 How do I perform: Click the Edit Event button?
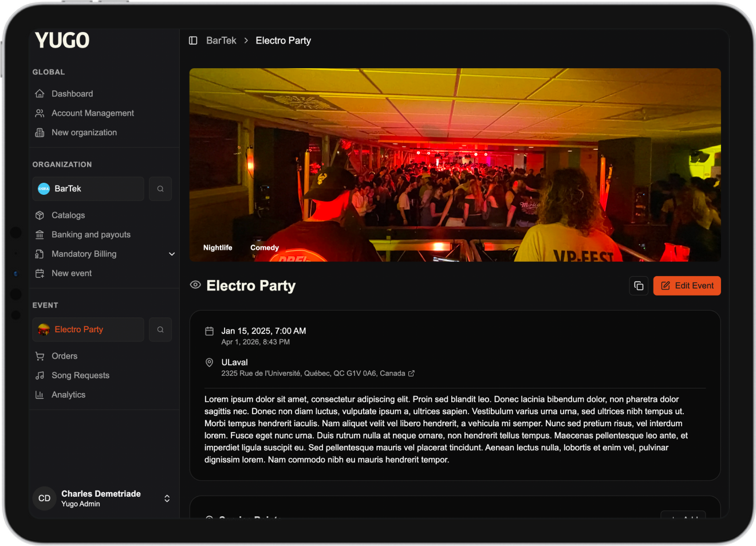[687, 286]
